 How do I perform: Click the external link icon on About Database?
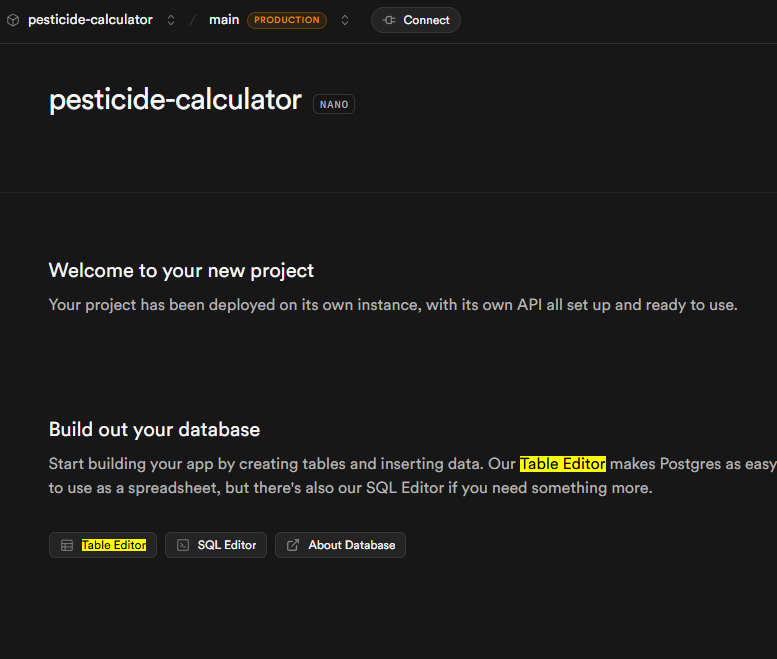[293, 545]
